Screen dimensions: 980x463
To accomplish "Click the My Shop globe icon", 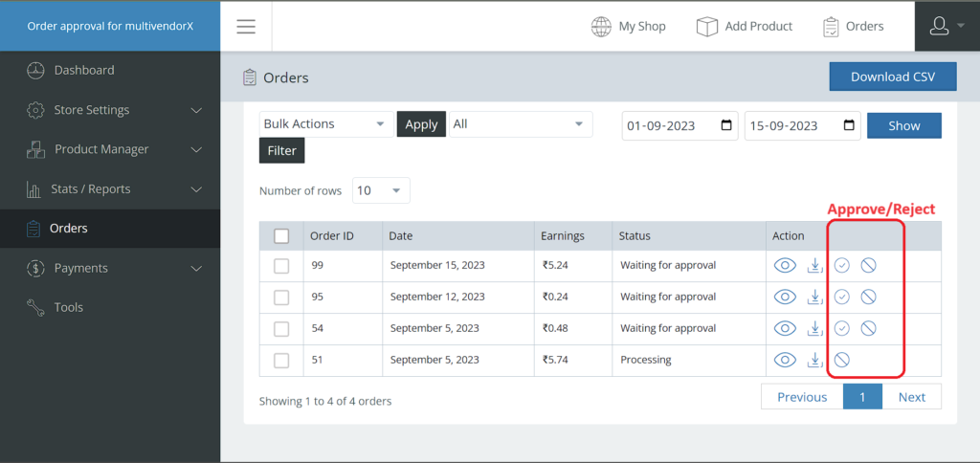I will (x=601, y=27).
